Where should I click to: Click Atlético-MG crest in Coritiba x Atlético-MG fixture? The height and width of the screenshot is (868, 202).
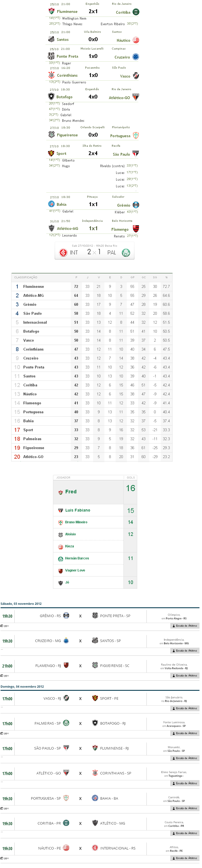tap(95, 823)
